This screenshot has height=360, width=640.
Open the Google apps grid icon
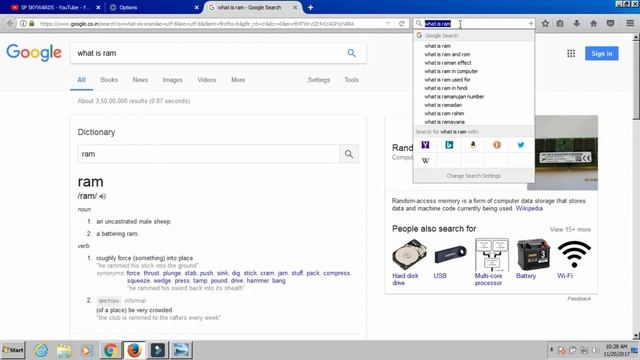(571, 53)
